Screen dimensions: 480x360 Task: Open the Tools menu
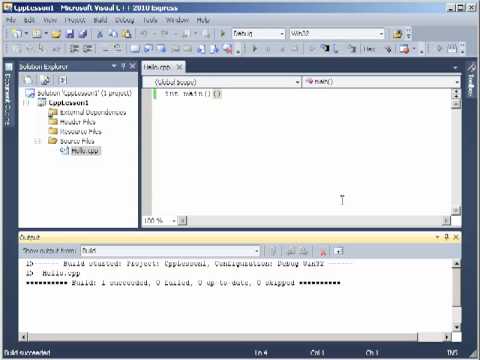pos(150,20)
